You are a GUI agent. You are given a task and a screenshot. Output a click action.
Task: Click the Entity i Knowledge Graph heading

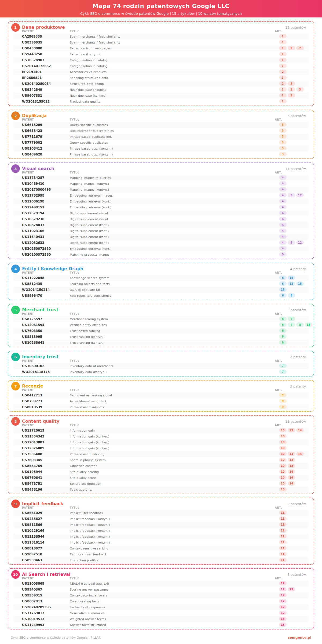pos(53,269)
